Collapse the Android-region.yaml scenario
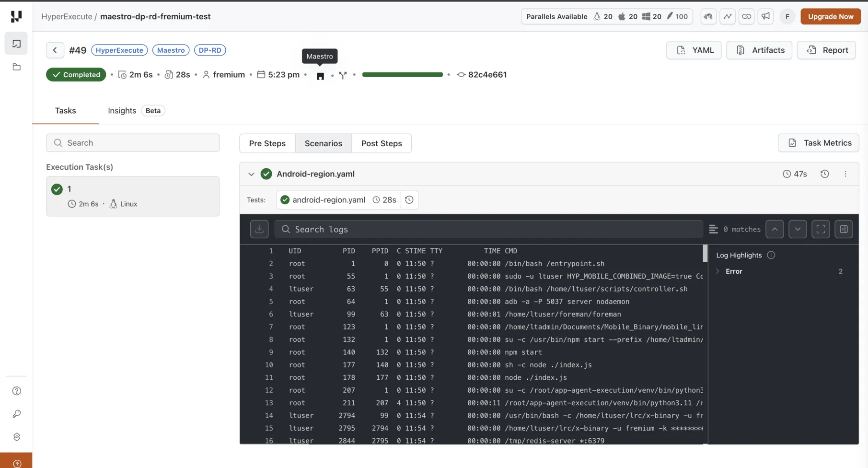 coord(251,174)
